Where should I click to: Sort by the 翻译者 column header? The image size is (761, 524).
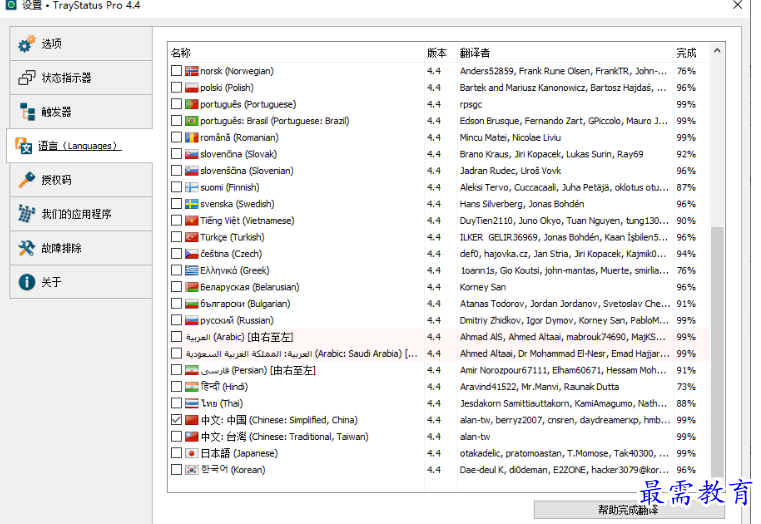[565, 53]
